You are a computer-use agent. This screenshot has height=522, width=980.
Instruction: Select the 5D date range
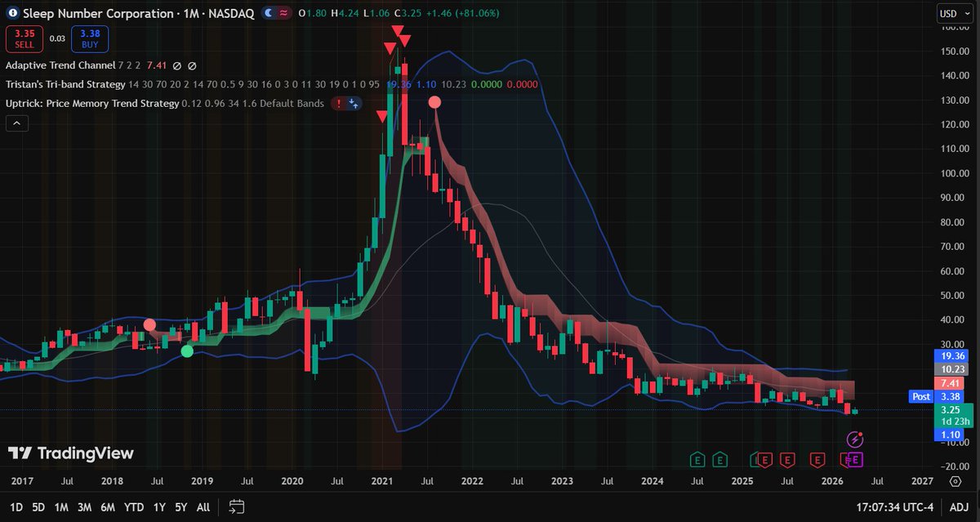38,506
